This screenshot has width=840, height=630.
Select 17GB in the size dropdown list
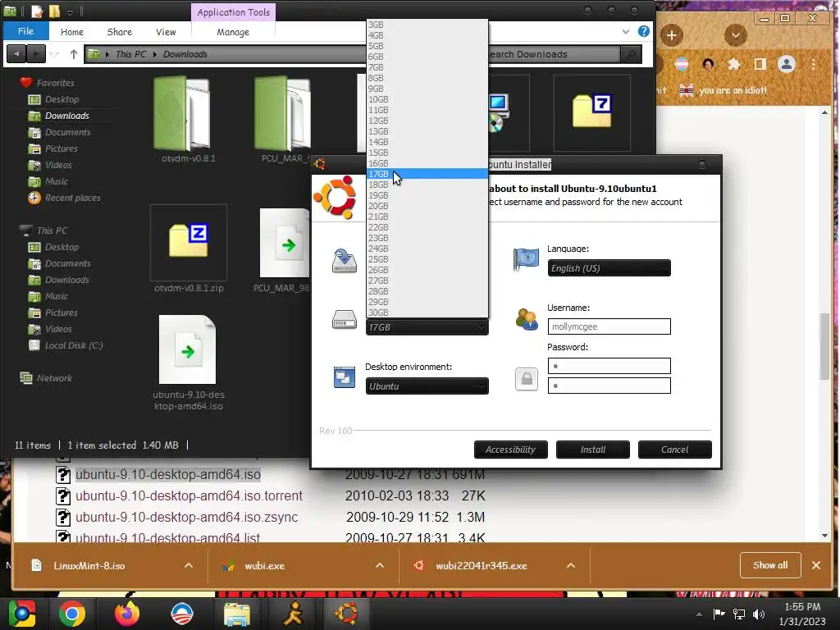coord(427,174)
